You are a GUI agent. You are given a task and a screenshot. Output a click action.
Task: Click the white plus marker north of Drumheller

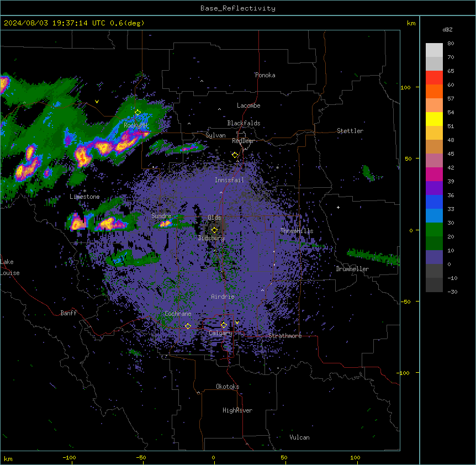[338, 207]
